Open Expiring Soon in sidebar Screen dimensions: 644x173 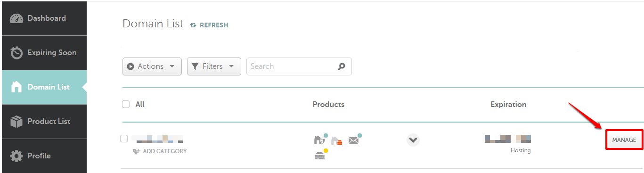click(x=44, y=53)
